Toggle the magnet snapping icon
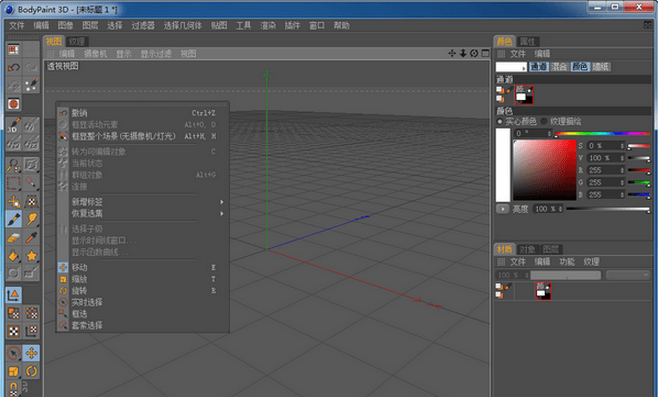 pyautogui.click(x=13, y=388)
